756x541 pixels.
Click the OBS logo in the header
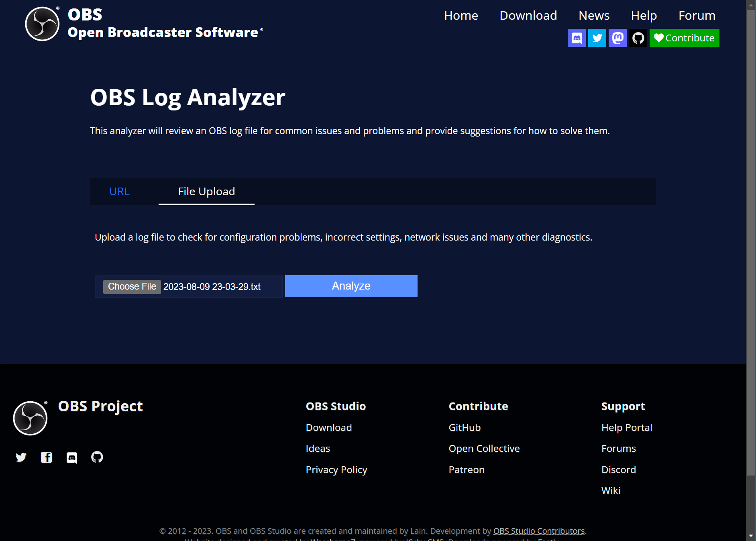point(41,23)
